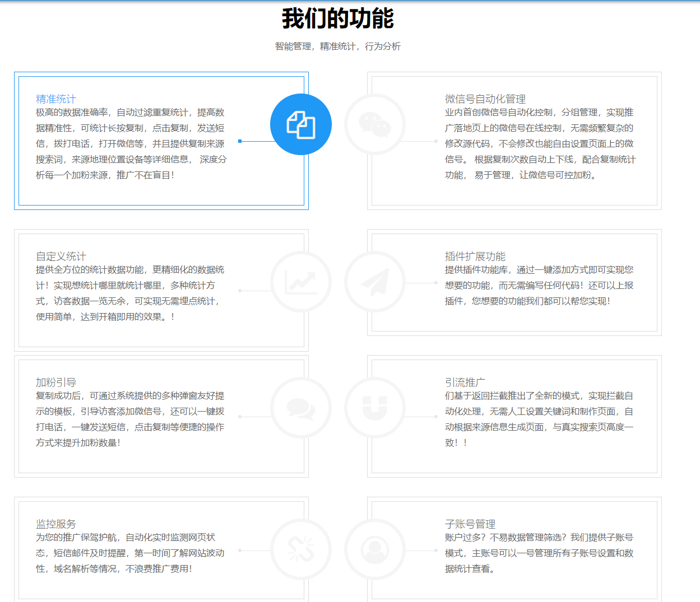Select the broken link icon for 监控服务
Screen dimensions: 700x602
(x=301, y=549)
